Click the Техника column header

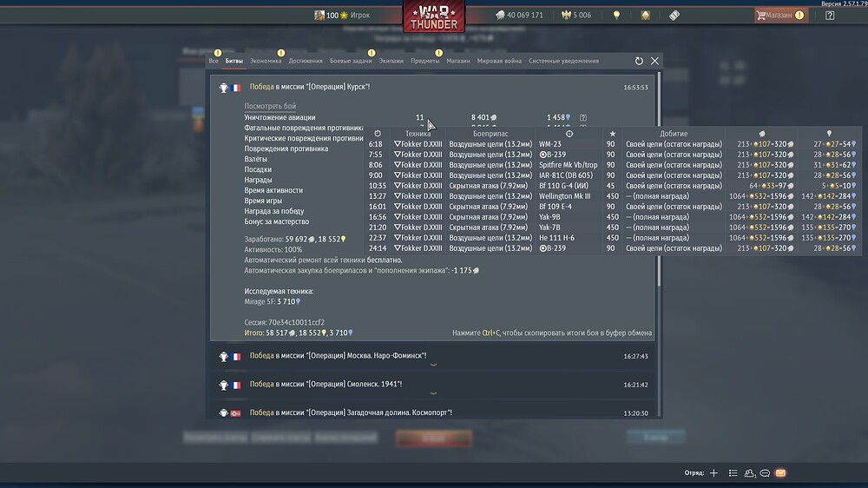click(x=418, y=134)
